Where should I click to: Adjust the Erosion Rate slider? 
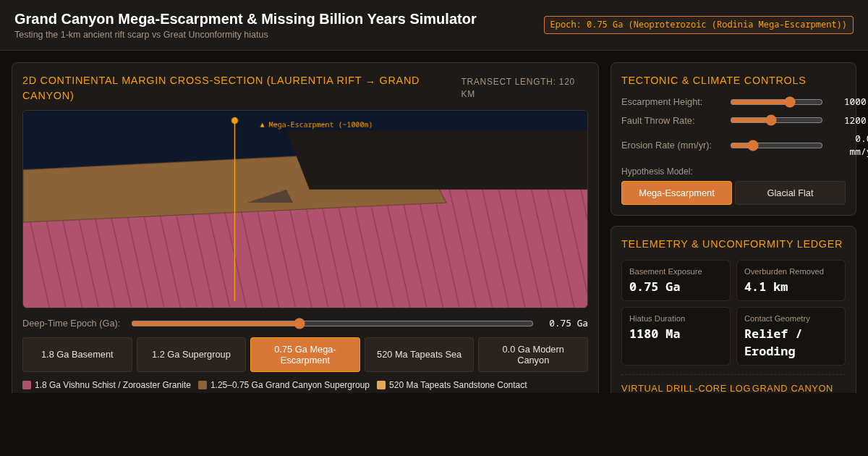coord(776,145)
